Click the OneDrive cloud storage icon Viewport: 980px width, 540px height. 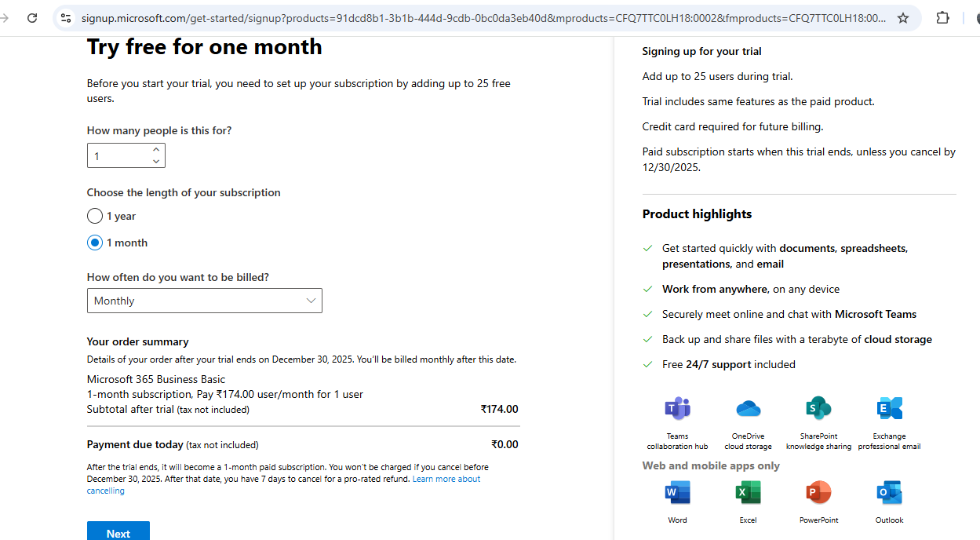748,409
